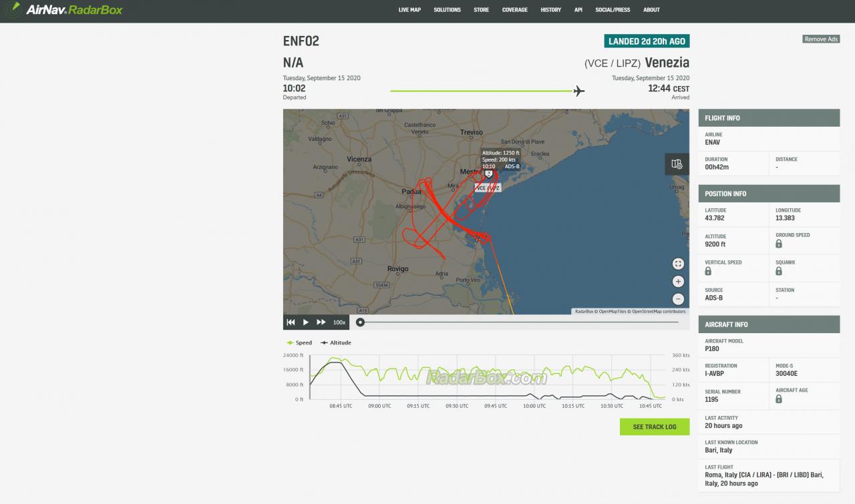
Task: Zoom out on the map
Action: (678, 299)
